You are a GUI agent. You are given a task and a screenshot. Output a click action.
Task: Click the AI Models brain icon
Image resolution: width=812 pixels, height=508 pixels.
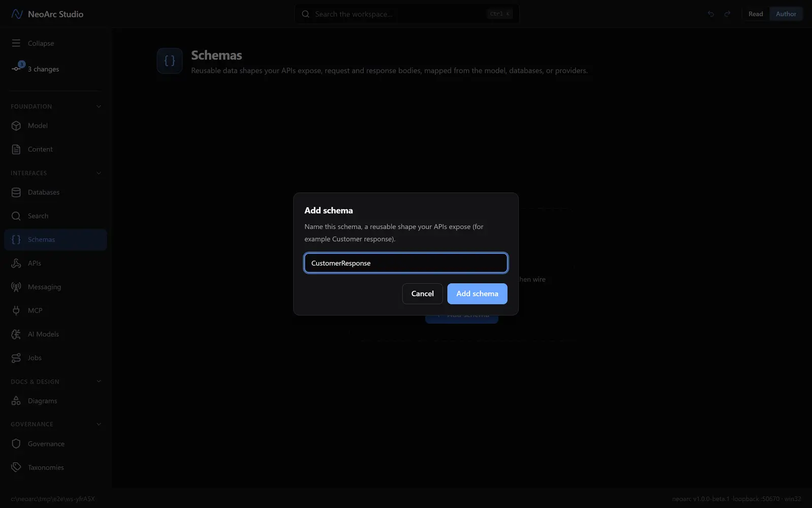tap(16, 334)
